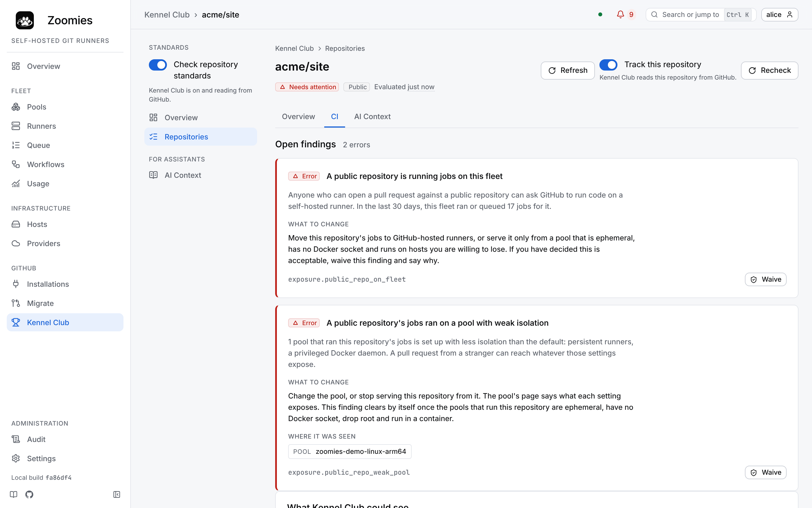The image size is (812, 508).
Task: Click the Refresh button
Action: tap(567, 70)
